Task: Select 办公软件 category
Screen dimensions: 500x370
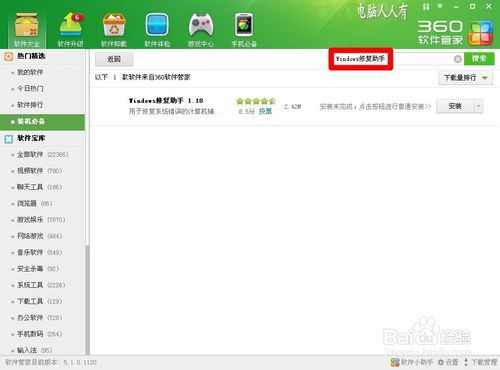Action: pyautogui.click(x=39, y=318)
